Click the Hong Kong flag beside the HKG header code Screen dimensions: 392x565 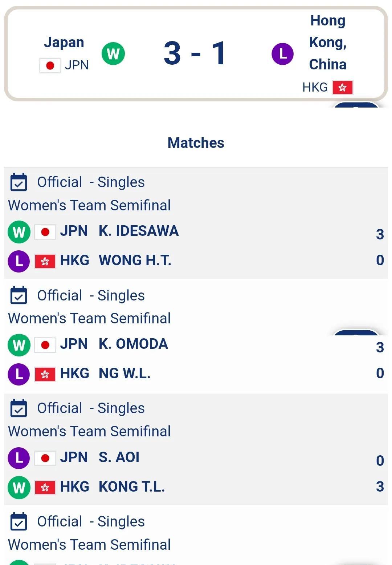pyautogui.click(x=342, y=88)
